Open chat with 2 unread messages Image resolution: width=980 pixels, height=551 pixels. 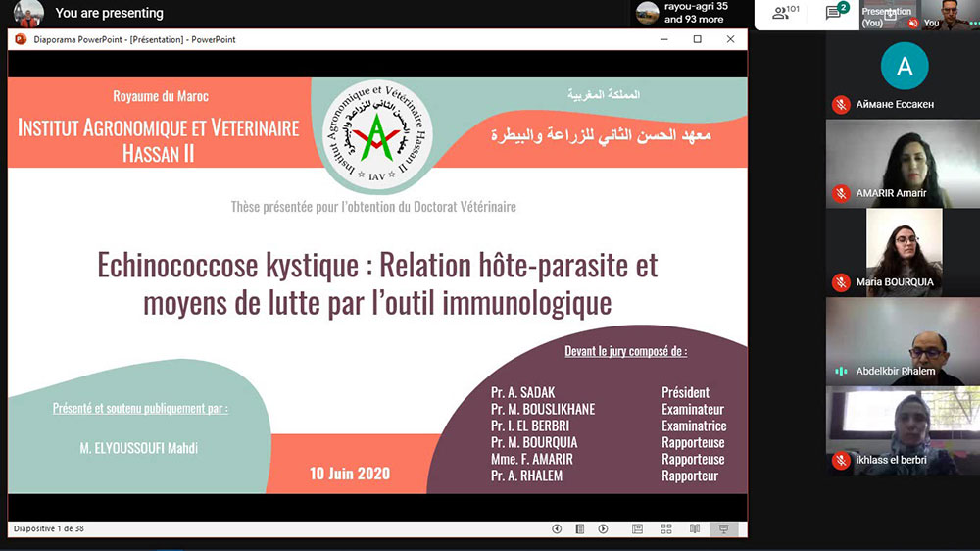click(835, 13)
